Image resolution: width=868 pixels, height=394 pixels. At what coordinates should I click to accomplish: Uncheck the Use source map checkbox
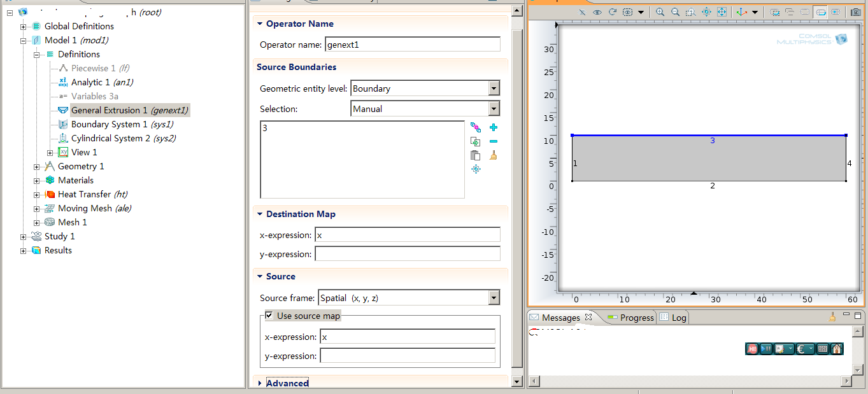(269, 316)
